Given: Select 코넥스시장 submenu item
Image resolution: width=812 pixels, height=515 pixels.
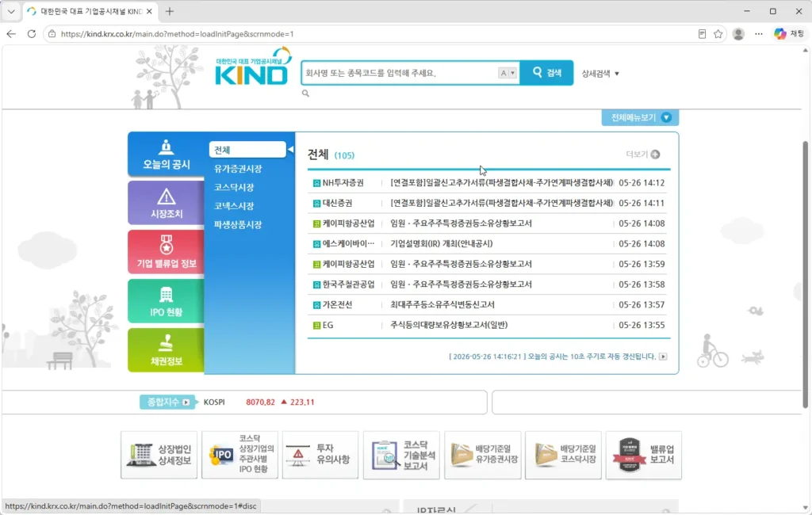Looking at the screenshot, I should point(234,205).
